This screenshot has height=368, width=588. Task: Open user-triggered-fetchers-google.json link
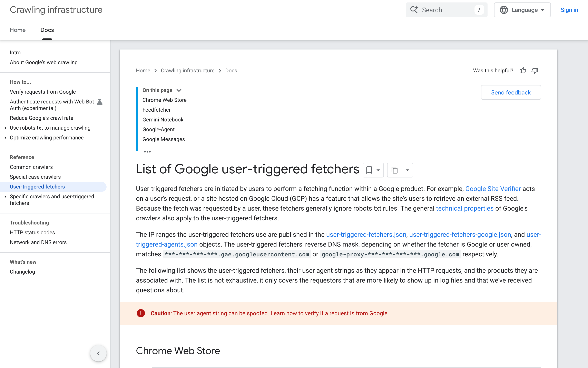pos(460,234)
